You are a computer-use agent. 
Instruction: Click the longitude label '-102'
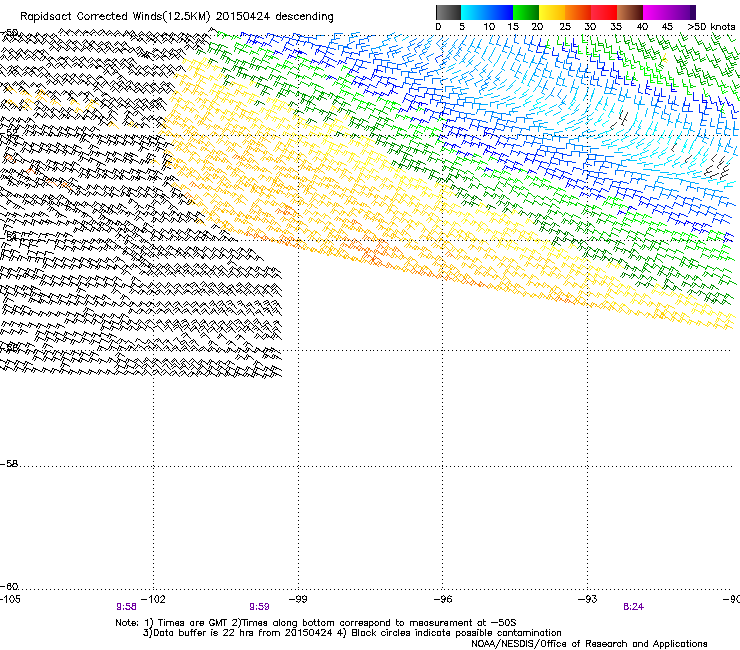[x=153, y=599]
